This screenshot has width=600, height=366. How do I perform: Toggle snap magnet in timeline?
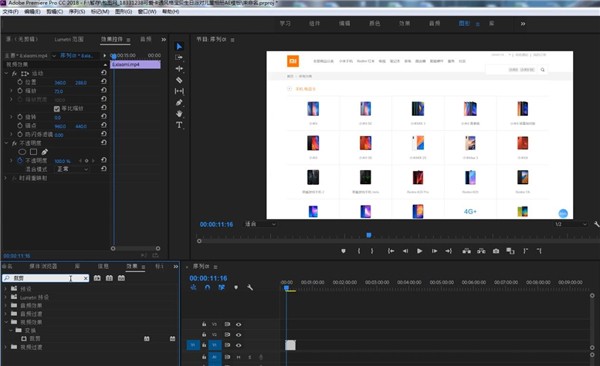click(x=207, y=287)
